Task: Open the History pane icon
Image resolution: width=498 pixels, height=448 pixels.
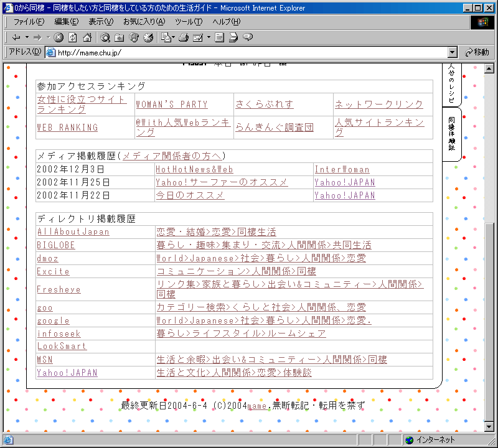Action: click(148, 37)
